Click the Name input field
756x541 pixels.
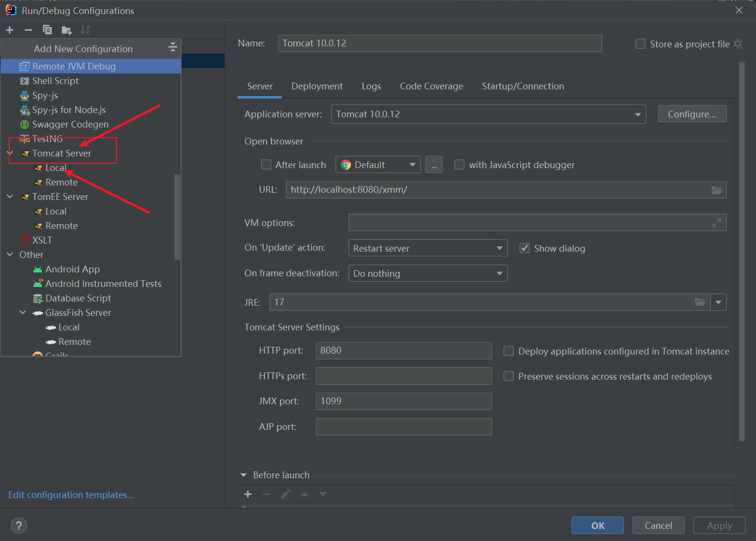click(x=440, y=43)
